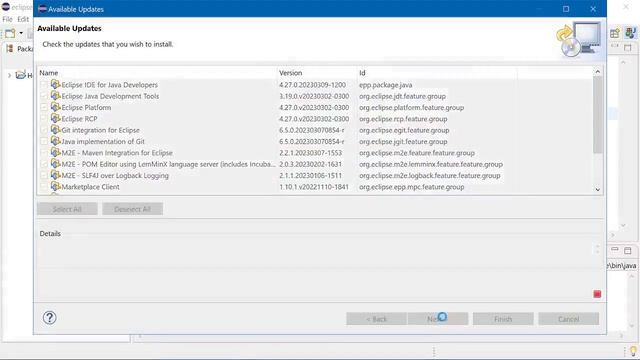Sort updates by the Name column header
The image size is (640, 360).
pyautogui.click(x=157, y=73)
